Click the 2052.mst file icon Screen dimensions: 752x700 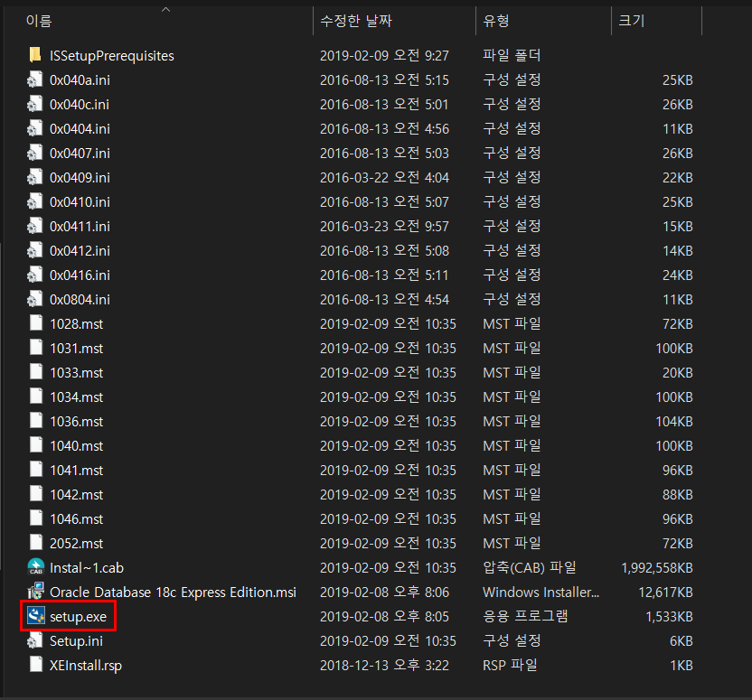coord(36,544)
